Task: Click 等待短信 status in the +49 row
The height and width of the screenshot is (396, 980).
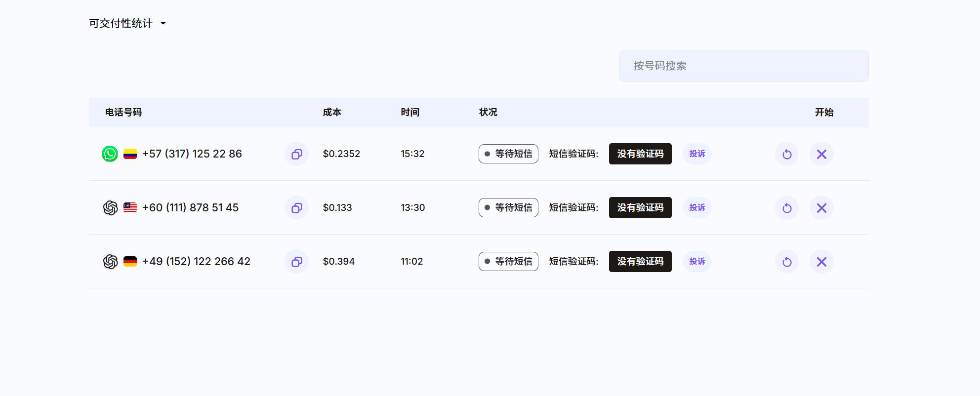Action: (508, 262)
